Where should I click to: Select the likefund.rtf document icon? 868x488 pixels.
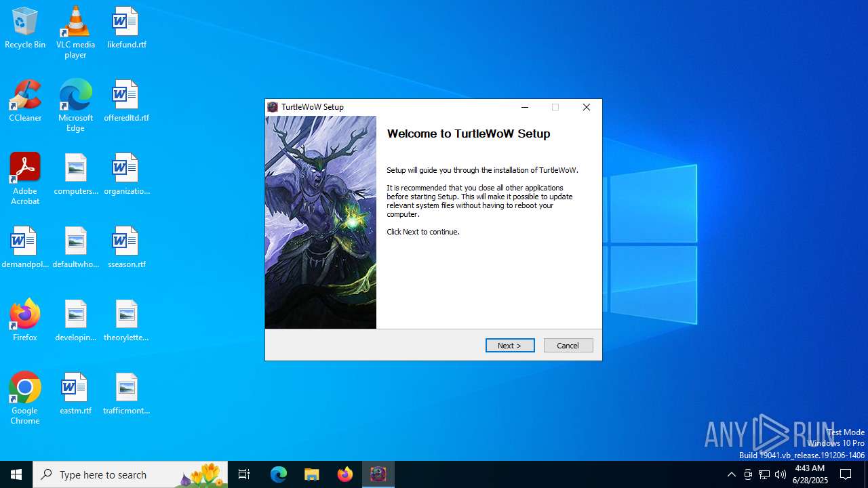126,28
